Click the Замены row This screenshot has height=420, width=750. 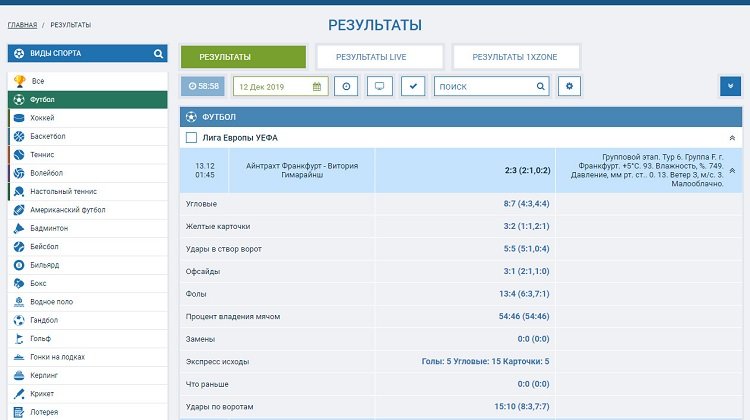[x=461, y=339]
